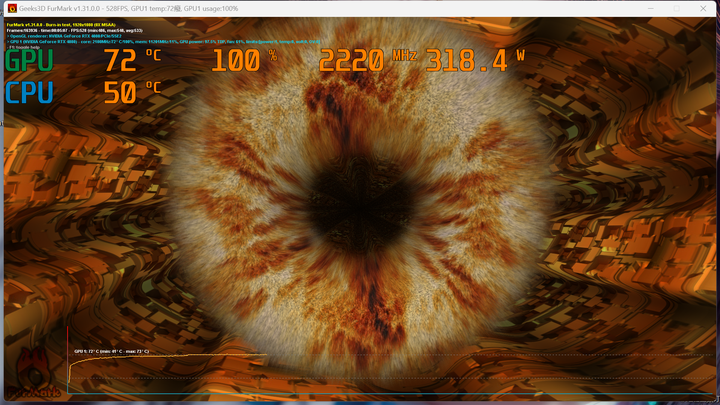Click the GPU clock value '2220 MHz'

click(x=368, y=60)
